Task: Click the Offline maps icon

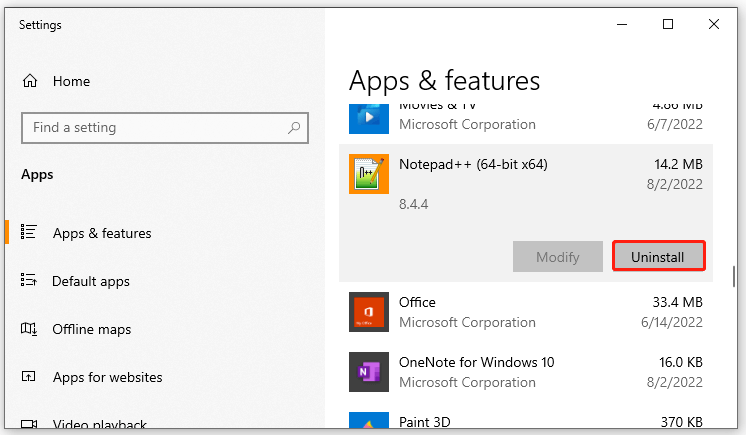Action: (x=29, y=328)
